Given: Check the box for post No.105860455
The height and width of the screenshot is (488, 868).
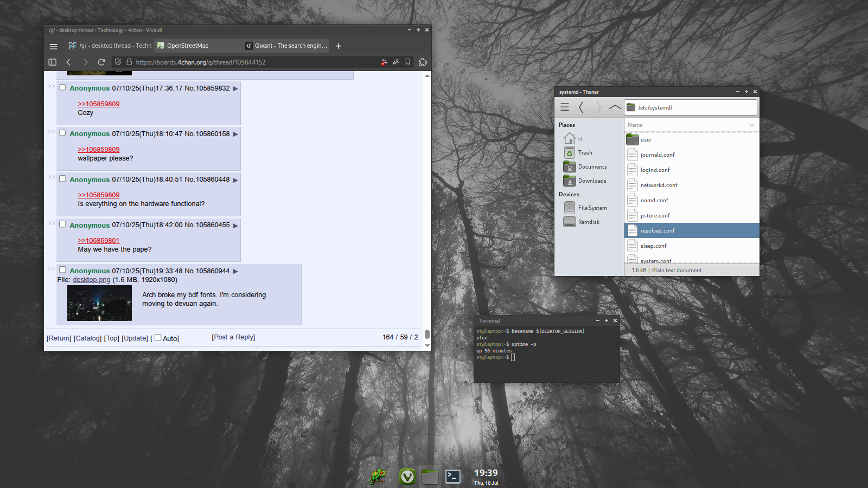Looking at the screenshot, I should [x=62, y=224].
